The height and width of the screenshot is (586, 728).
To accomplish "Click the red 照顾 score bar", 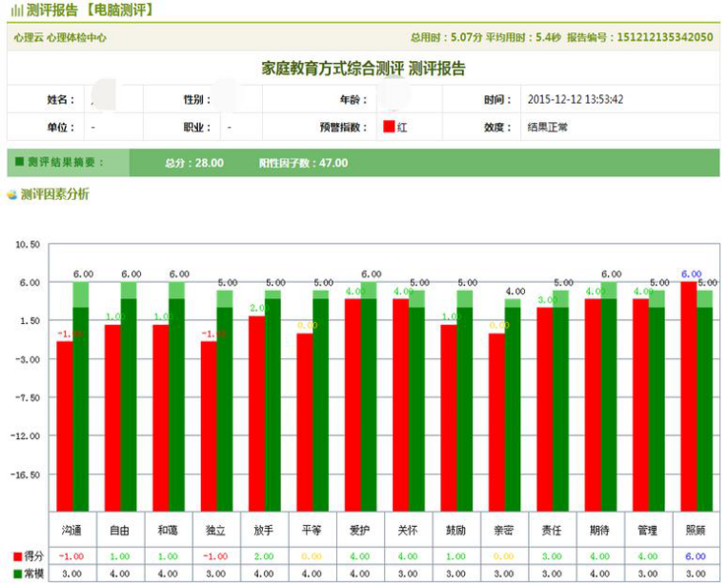I will [689, 396].
